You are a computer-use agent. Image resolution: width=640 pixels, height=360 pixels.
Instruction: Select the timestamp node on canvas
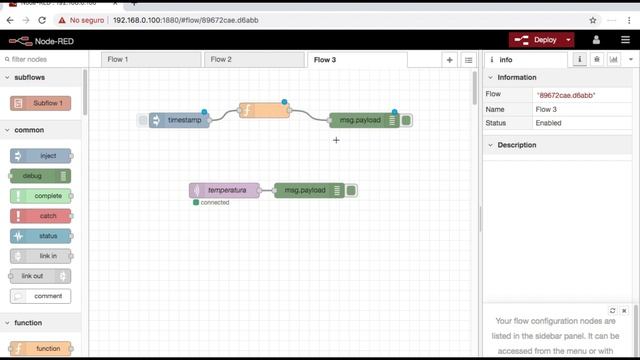tap(180, 120)
